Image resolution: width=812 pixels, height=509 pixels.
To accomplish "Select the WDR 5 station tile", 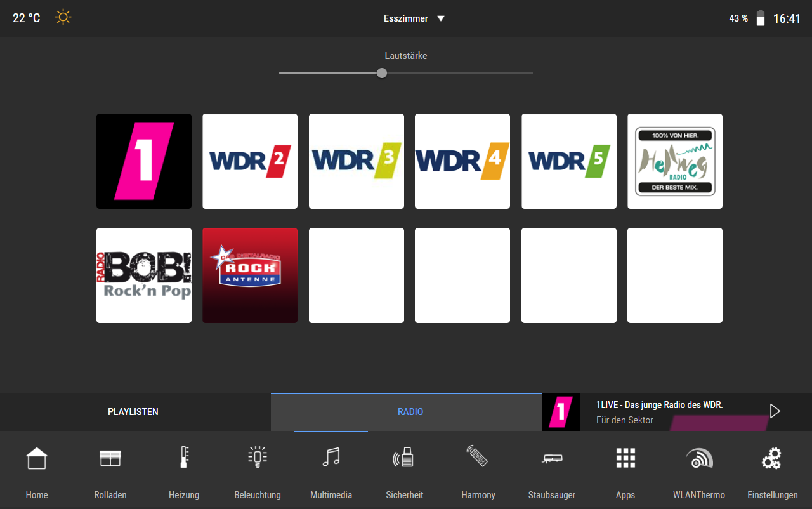I will coord(569,161).
